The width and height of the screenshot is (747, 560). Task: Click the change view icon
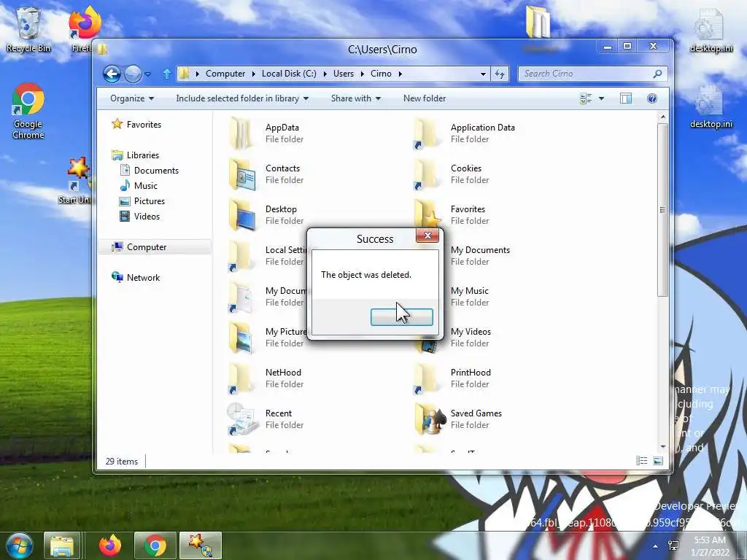coord(586,98)
